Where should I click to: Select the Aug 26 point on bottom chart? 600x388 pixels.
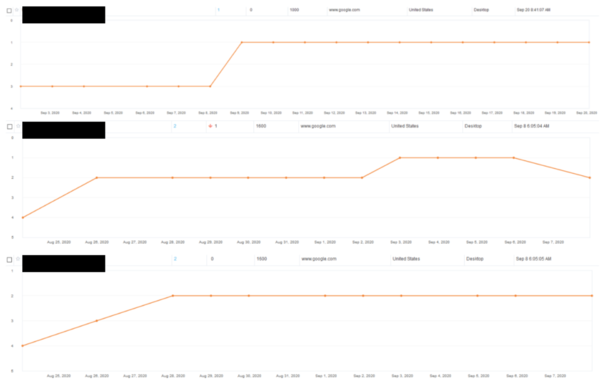tap(97, 321)
